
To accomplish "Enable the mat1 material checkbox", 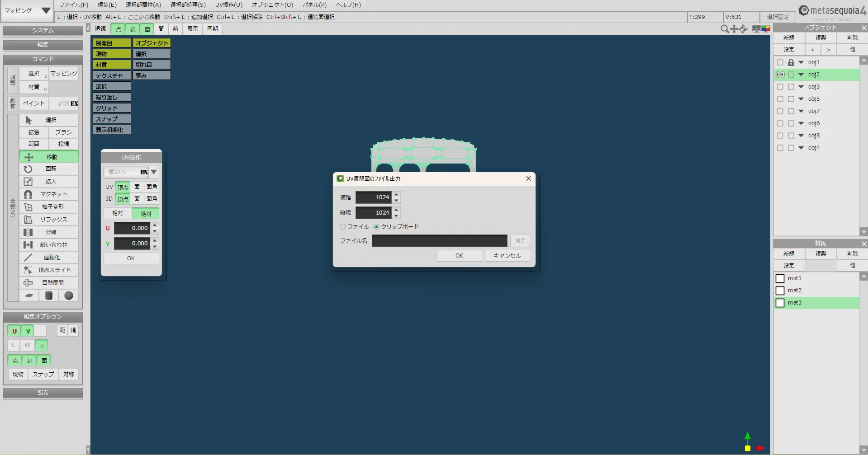I will click(780, 278).
